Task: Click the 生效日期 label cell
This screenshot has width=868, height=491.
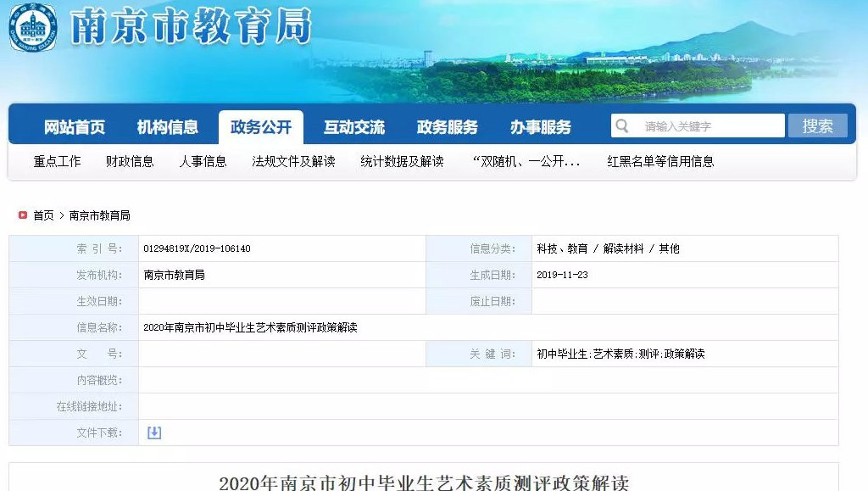Action: tap(74, 301)
